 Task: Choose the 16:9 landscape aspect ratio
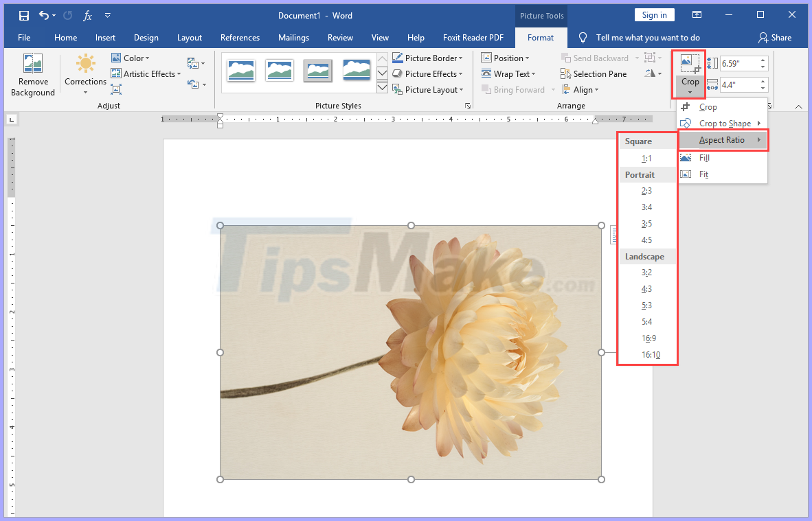click(648, 338)
